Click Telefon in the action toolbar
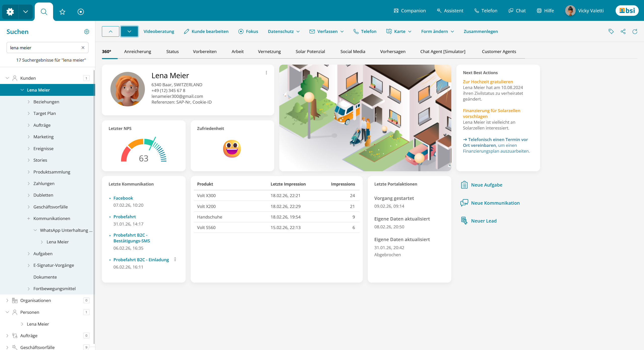Image resolution: width=644 pixels, height=350 pixels. [x=365, y=31]
